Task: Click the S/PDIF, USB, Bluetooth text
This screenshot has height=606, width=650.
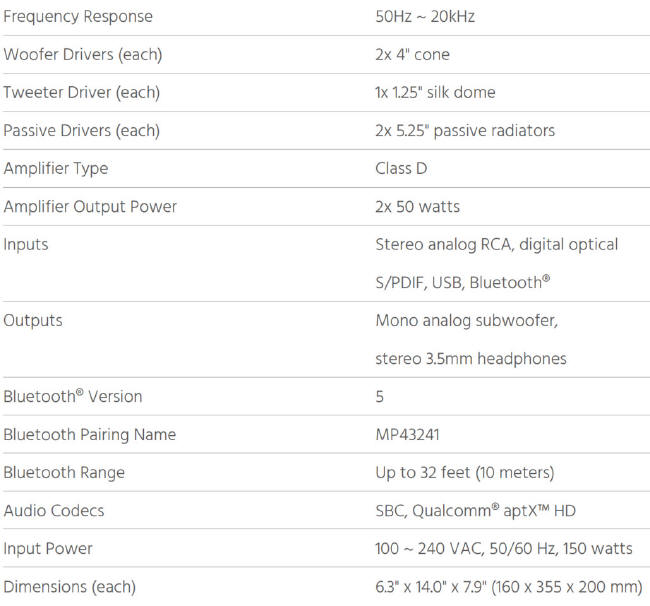Action: click(463, 282)
